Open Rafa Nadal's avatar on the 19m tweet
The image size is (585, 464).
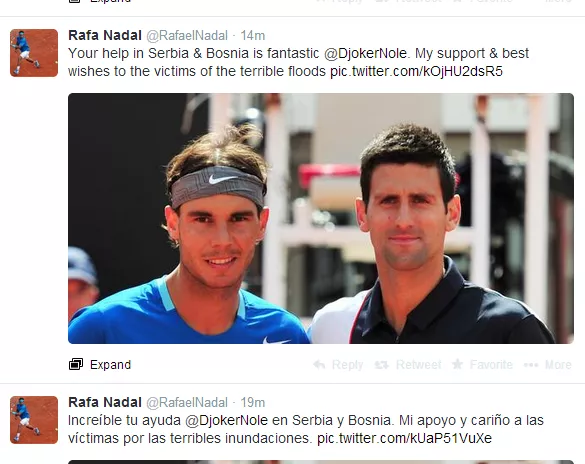pyautogui.click(x=34, y=420)
